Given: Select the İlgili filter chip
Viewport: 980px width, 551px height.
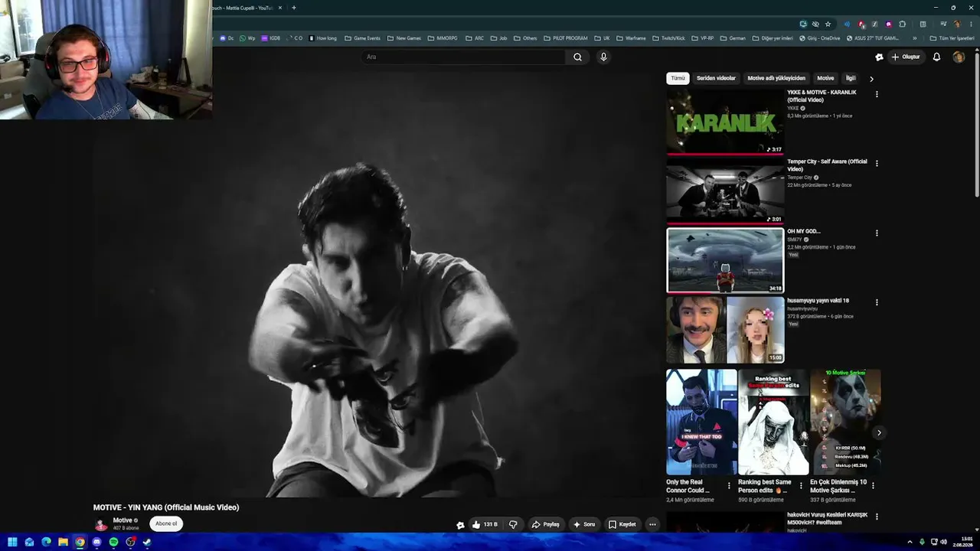Looking at the screenshot, I should 850,78.
